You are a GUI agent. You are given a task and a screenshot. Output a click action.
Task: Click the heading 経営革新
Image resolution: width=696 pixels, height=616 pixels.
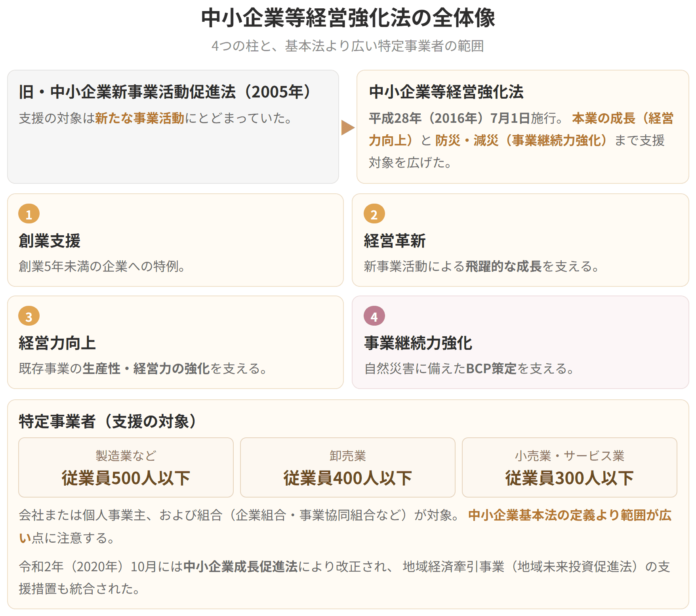pyautogui.click(x=395, y=240)
